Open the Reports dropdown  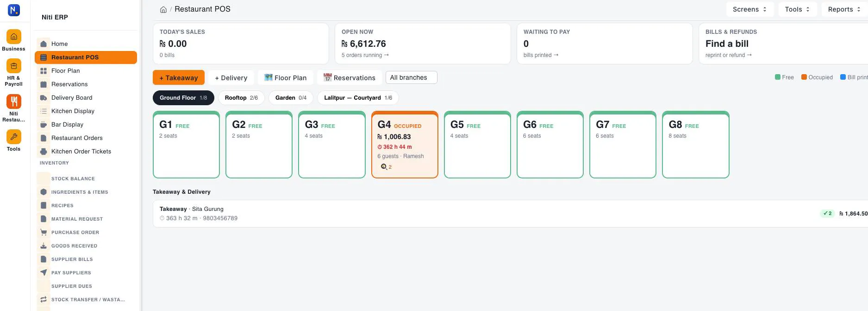(844, 9)
